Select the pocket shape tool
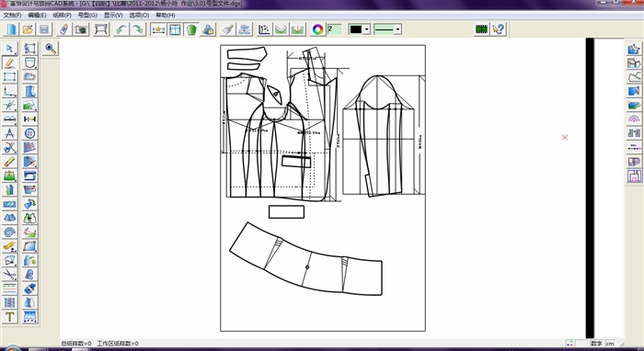 click(x=30, y=62)
